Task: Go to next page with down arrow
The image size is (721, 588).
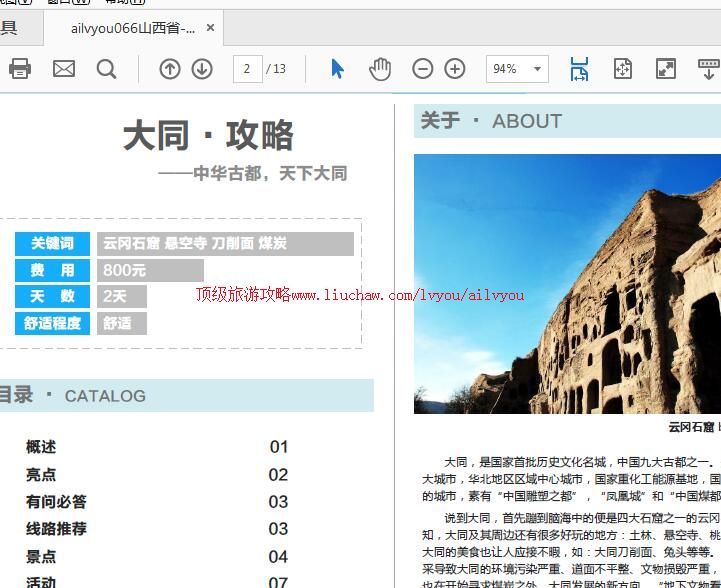Action: click(x=202, y=68)
